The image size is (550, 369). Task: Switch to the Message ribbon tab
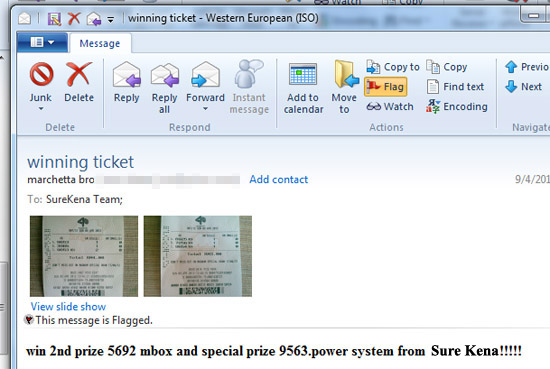click(100, 43)
